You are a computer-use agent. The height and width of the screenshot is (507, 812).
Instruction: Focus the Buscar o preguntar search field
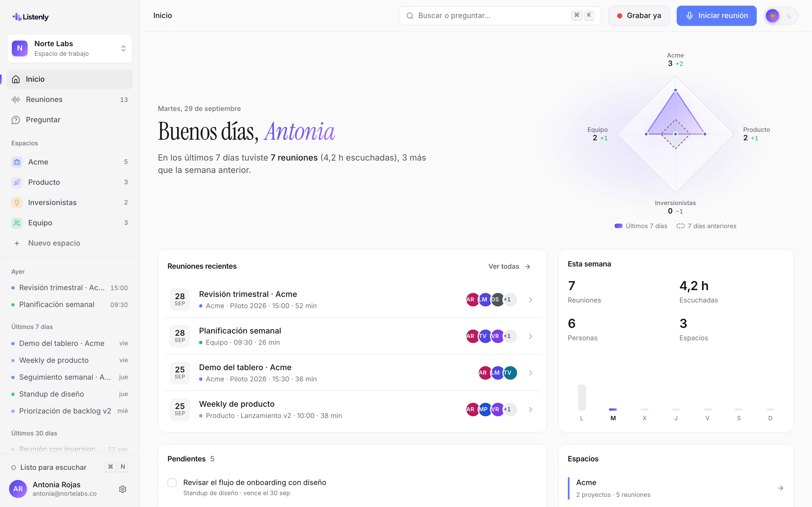click(500, 16)
